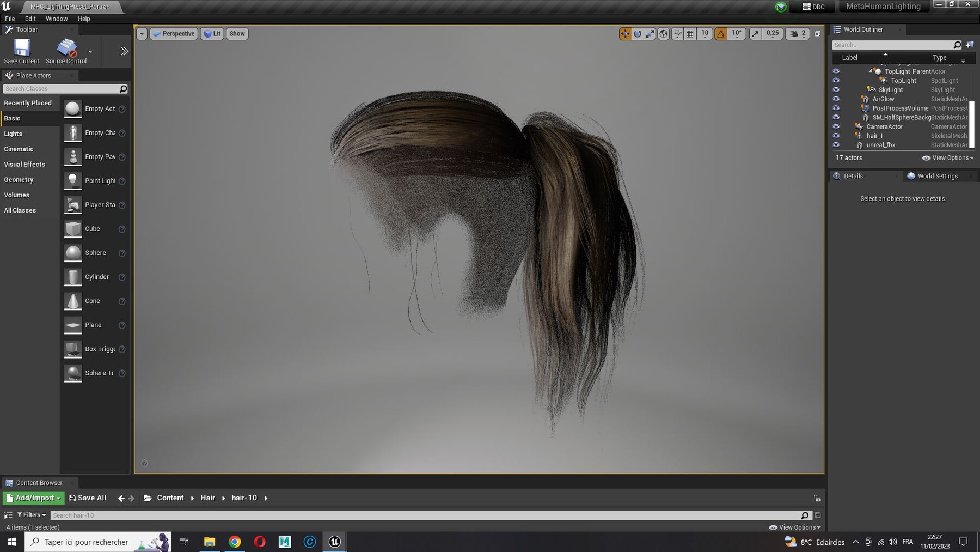Image resolution: width=980 pixels, height=552 pixels.
Task: Open the Window menu
Action: point(57,19)
